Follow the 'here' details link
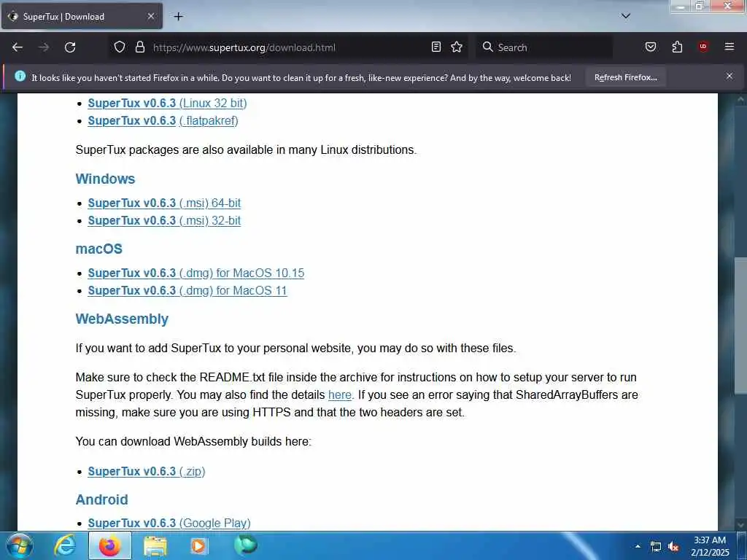The image size is (747, 560). click(340, 394)
